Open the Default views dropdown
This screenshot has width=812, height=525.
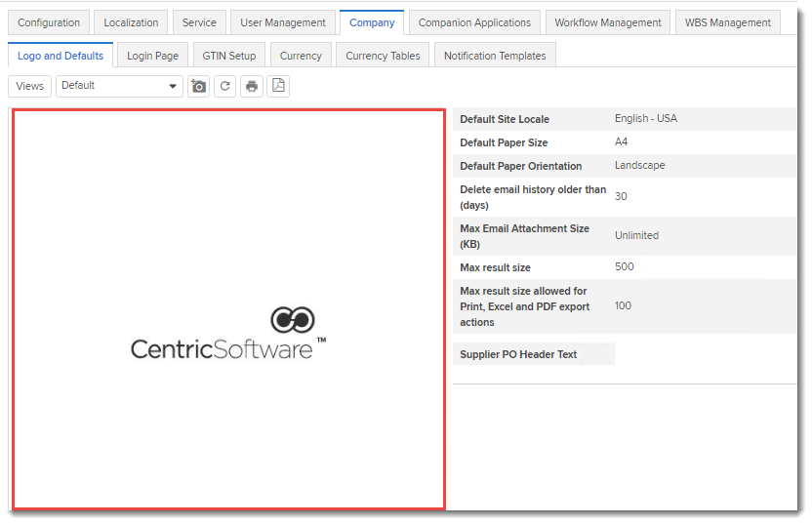pos(119,86)
